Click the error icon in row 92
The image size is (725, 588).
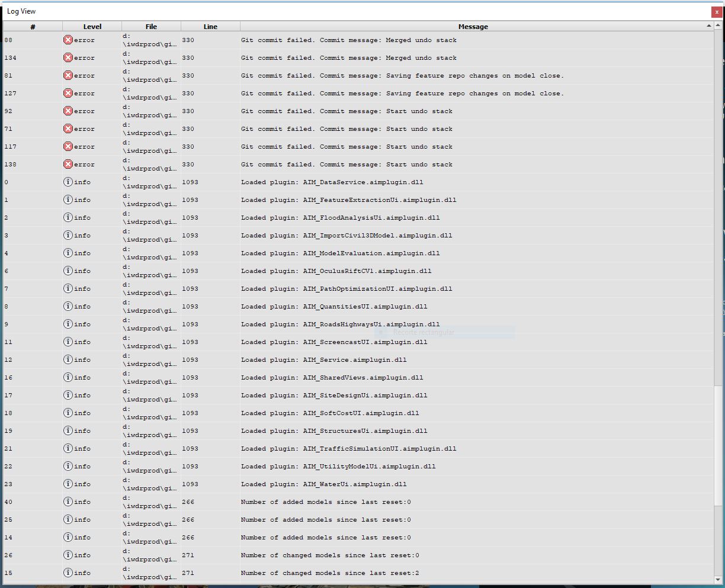tap(68, 111)
